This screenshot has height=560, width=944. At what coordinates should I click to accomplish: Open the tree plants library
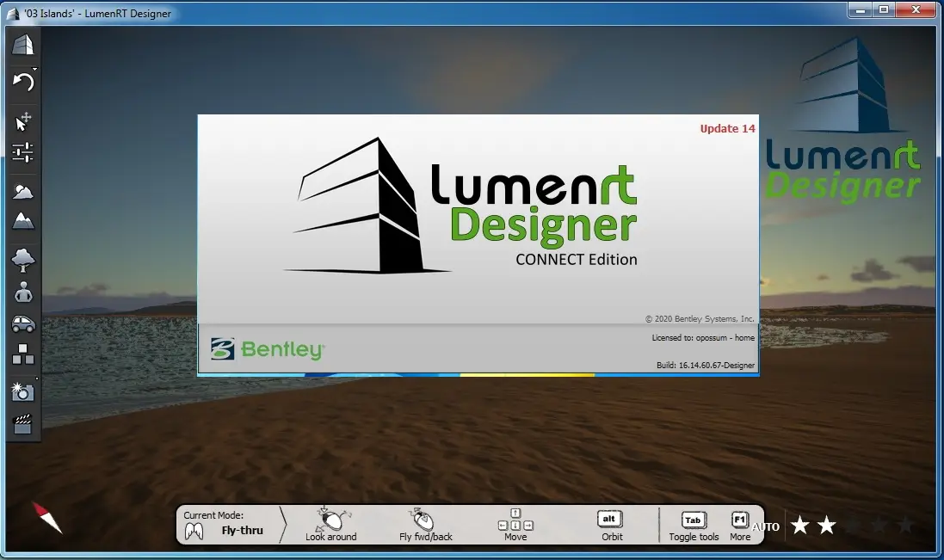(23, 260)
